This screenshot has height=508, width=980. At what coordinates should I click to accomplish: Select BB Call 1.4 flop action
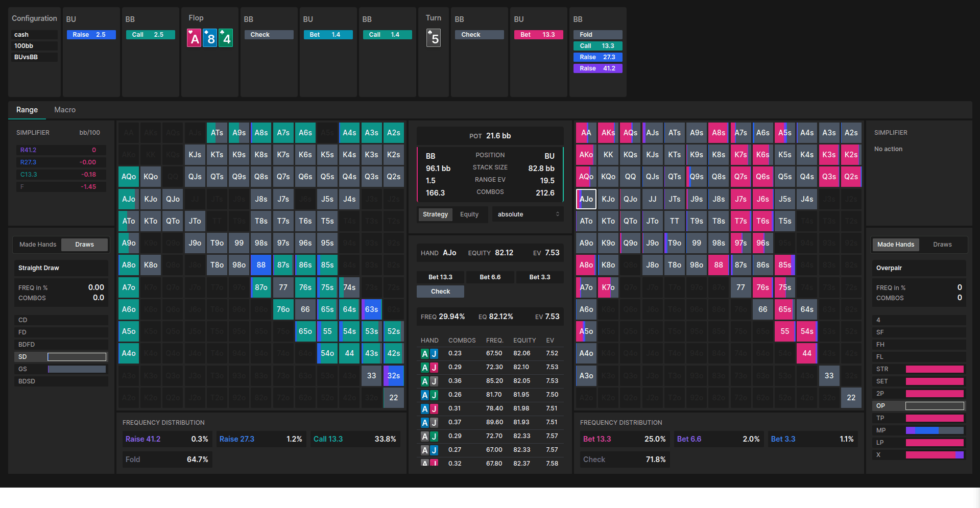[387, 35]
